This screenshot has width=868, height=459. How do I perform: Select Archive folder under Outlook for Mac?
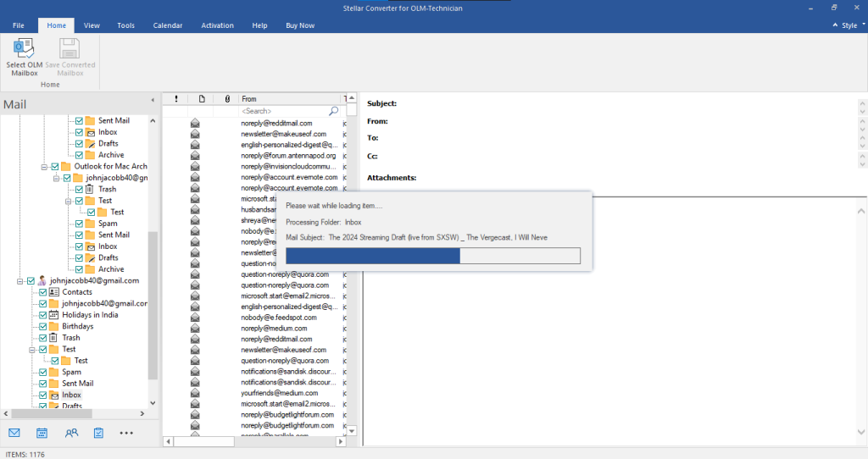click(111, 269)
